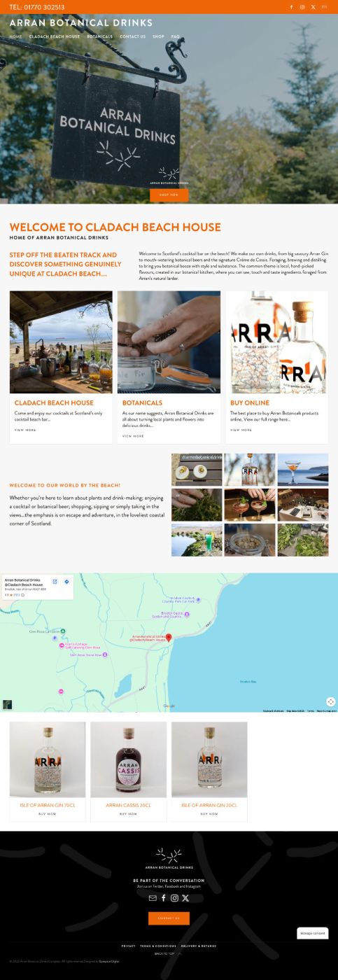Open X icon in the top header bar
Viewport: 338px width, 980px height.
coord(313,7)
